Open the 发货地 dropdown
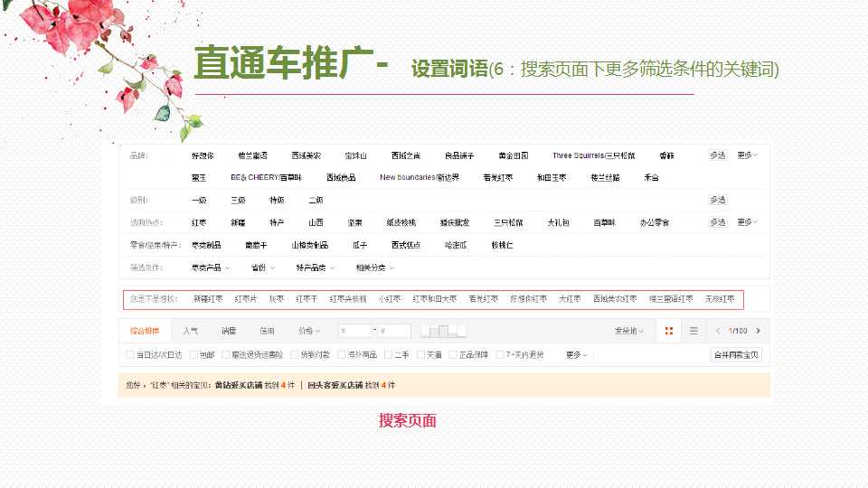The width and height of the screenshot is (868, 488). pos(629,332)
